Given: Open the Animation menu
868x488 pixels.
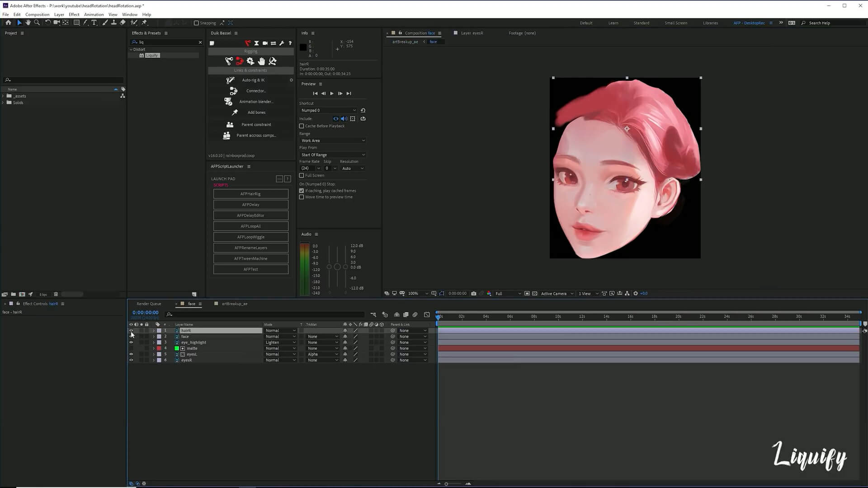Looking at the screenshot, I should [94, 14].
